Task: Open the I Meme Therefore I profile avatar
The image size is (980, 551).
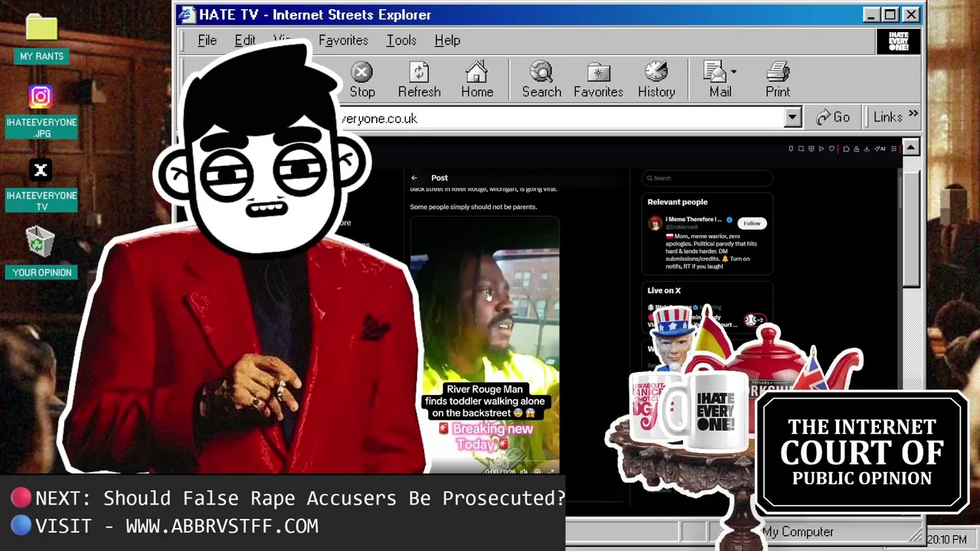Action: [655, 223]
